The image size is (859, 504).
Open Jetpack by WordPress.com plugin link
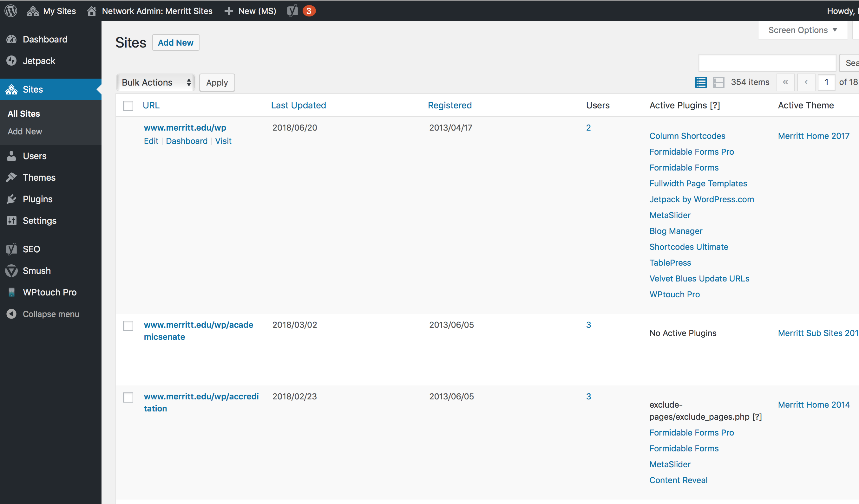(x=702, y=199)
